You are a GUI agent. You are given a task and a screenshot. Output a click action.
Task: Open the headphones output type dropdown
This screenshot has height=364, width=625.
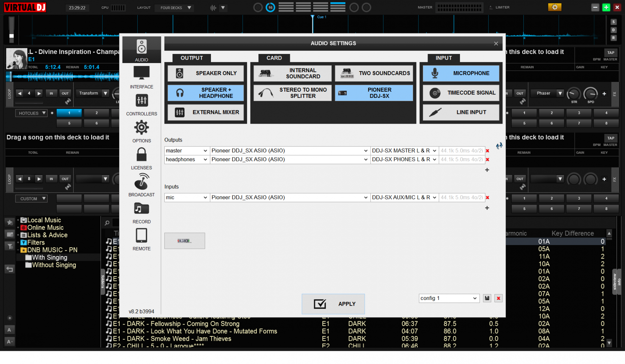(187, 159)
